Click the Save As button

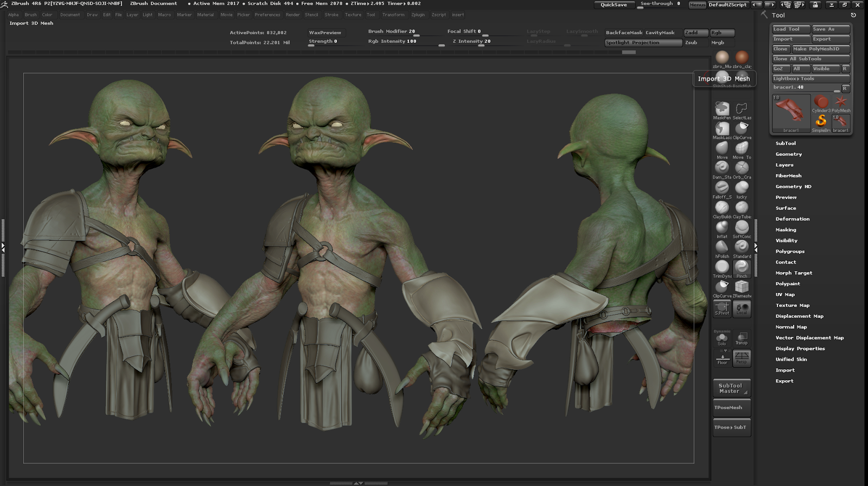[831, 29]
